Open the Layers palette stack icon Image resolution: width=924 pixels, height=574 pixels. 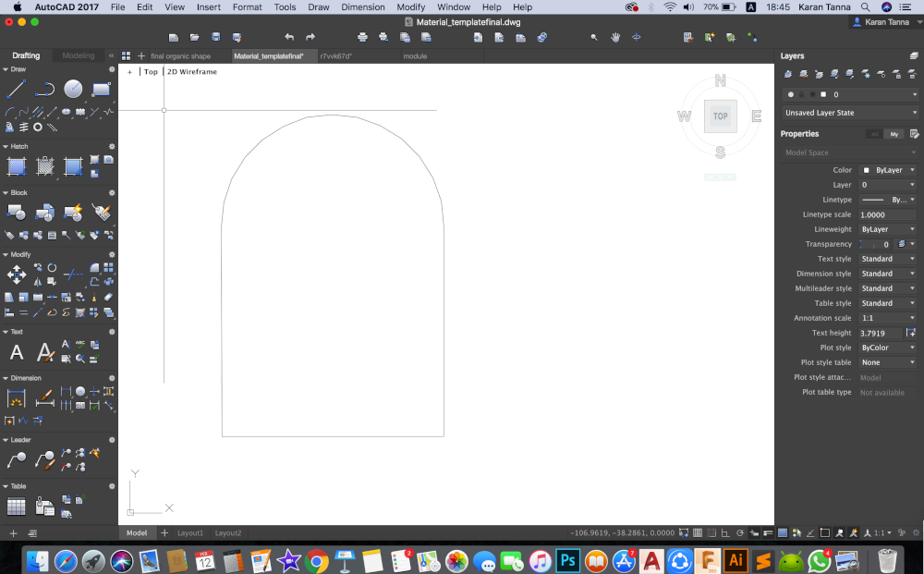pyautogui.click(x=914, y=56)
